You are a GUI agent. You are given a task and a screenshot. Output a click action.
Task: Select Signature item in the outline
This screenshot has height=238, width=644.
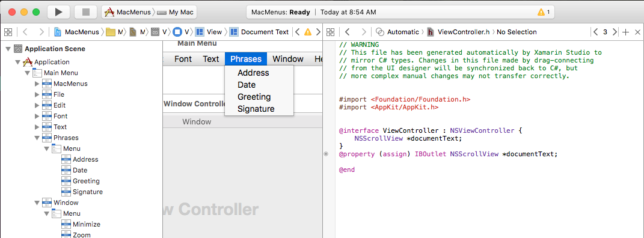coord(87,192)
